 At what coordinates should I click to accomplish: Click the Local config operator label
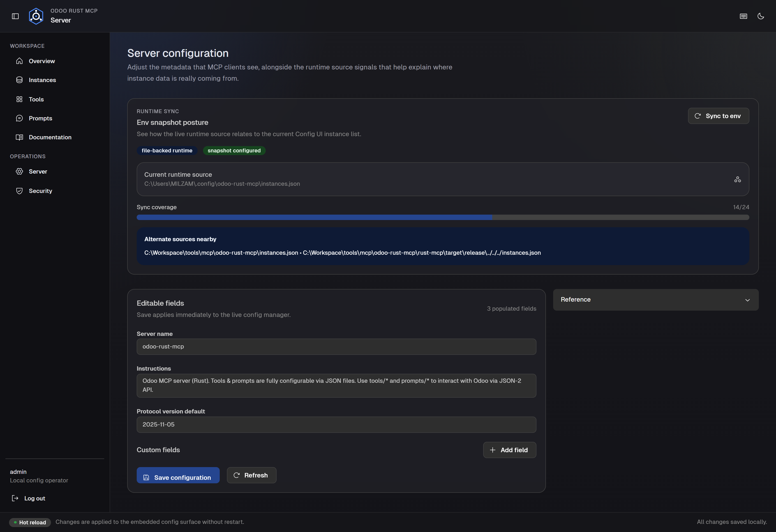pos(39,480)
